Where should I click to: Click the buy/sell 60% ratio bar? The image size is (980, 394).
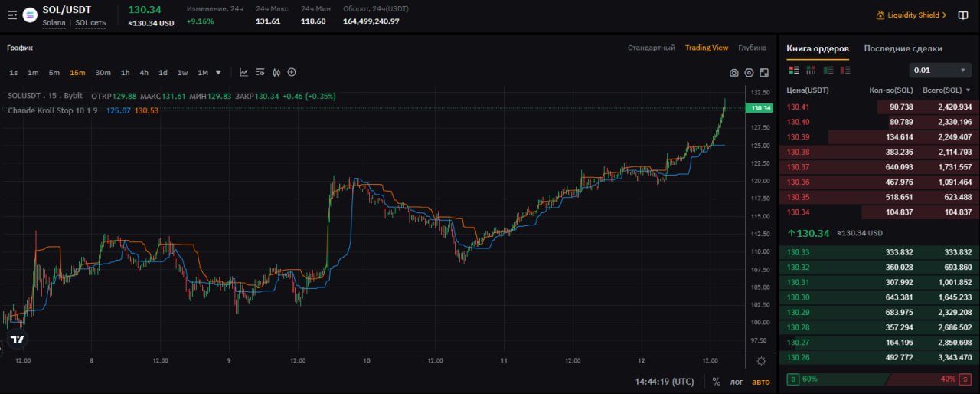coord(879,379)
